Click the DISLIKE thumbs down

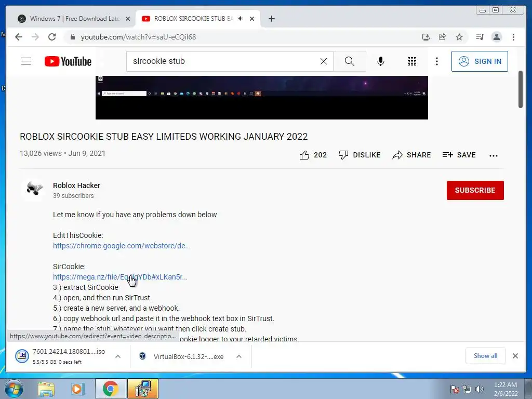pyautogui.click(x=360, y=155)
